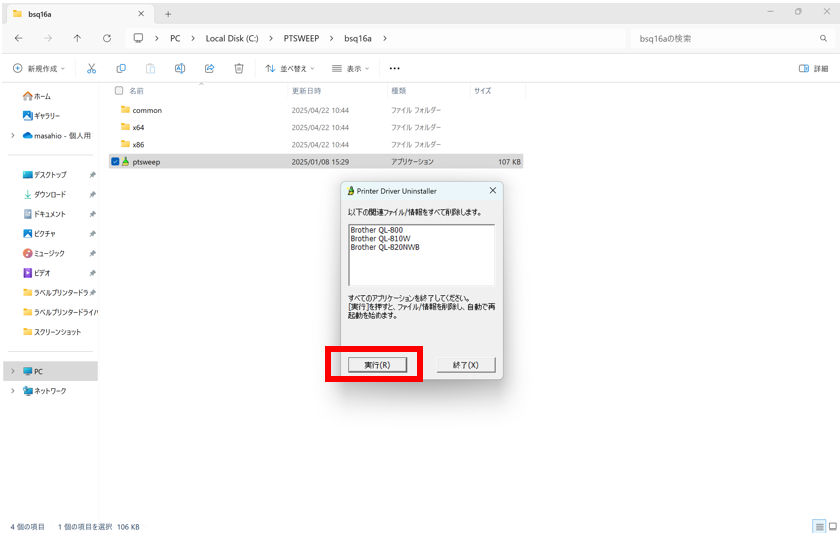840x533 pixels.
Task: Expand the masahio personal OneDrive node
Action: pos(13,136)
